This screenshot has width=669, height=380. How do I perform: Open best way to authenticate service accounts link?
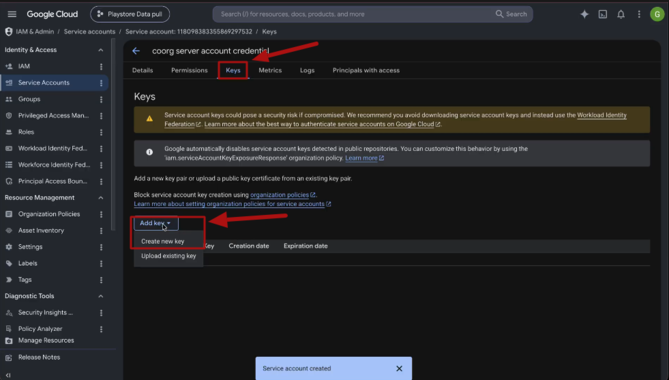(322, 124)
